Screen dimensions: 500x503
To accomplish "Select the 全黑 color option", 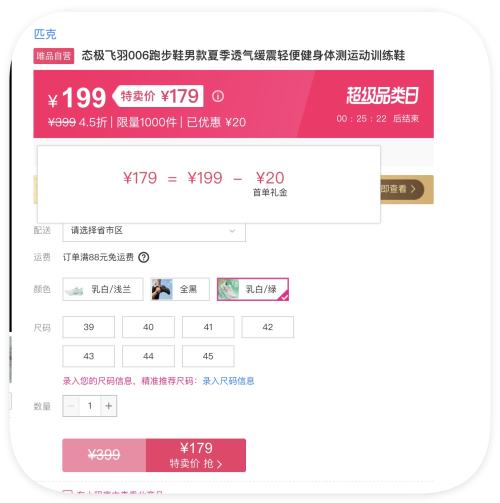I will click(x=180, y=289).
